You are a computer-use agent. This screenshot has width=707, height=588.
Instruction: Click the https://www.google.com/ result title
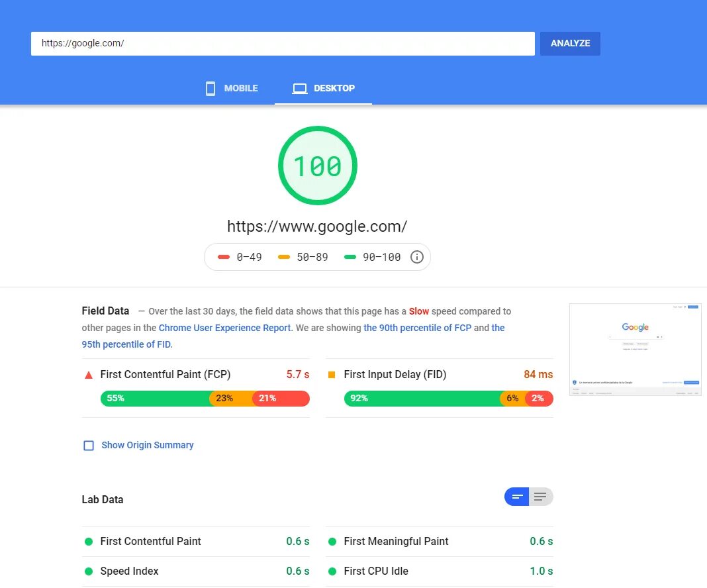317,226
